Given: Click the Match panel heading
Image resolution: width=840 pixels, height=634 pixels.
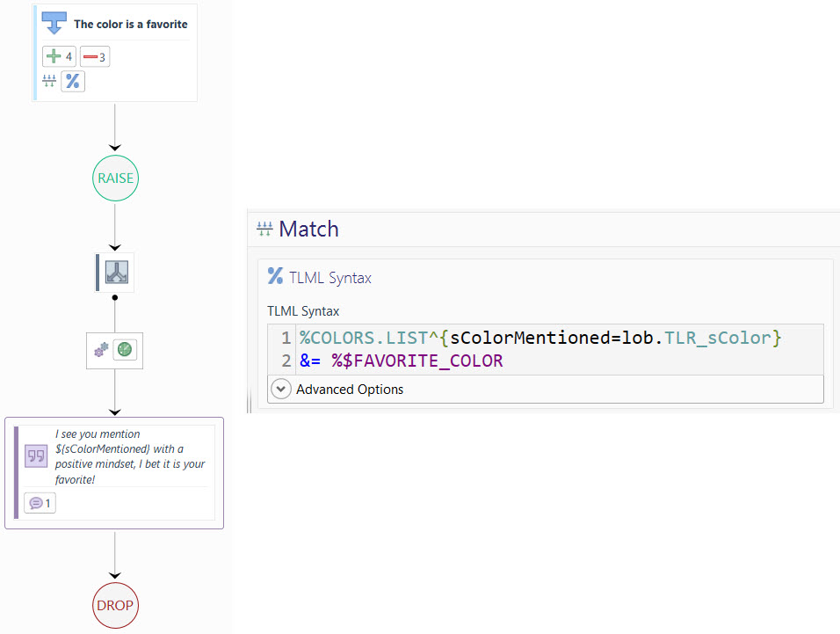Looking at the screenshot, I should coord(308,230).
